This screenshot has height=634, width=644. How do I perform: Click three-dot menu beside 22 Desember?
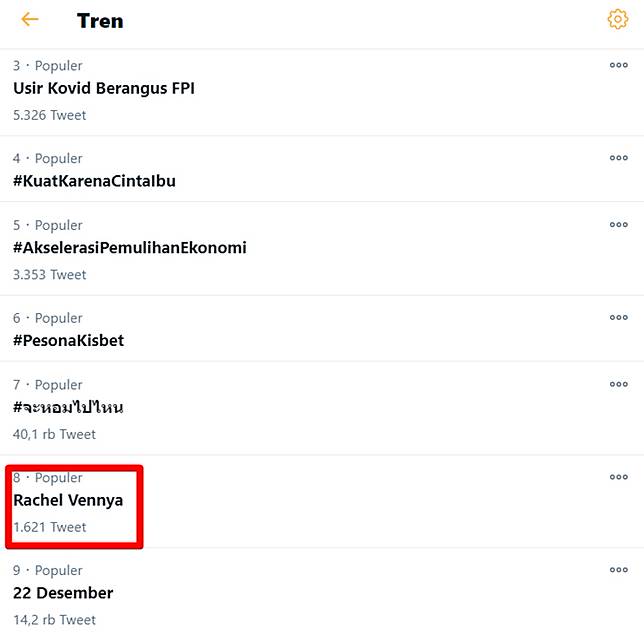(618, 570)
